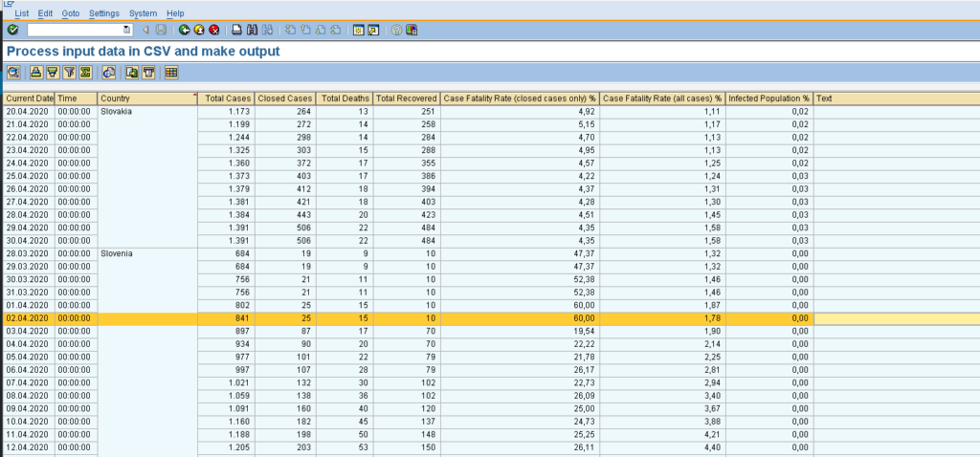980x457 pixels.
Task: Click the Sort Ascending icon
Action: (x=37, y=73)
